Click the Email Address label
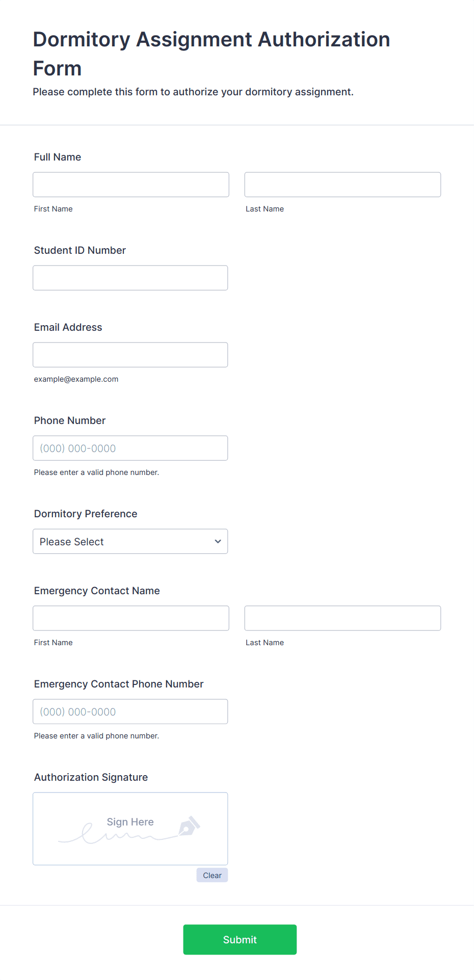This screenshot has height=980, width=474. [x=68, y=327]
